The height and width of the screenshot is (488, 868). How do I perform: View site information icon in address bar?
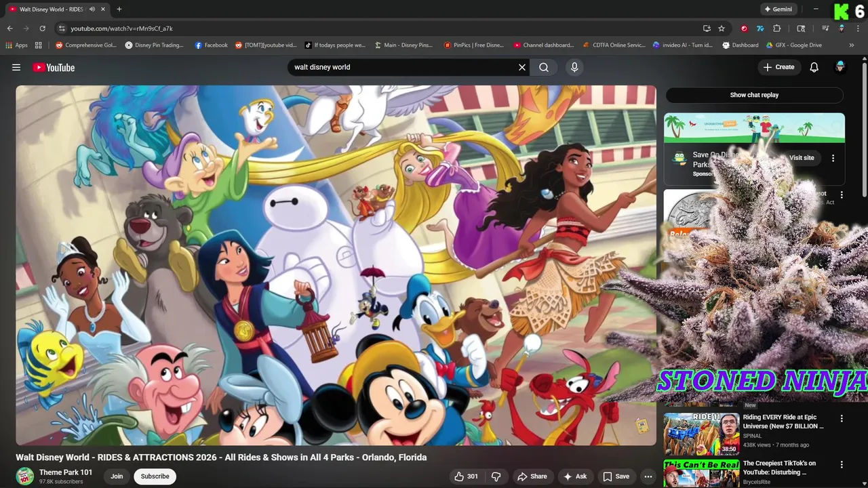(62, 28)
